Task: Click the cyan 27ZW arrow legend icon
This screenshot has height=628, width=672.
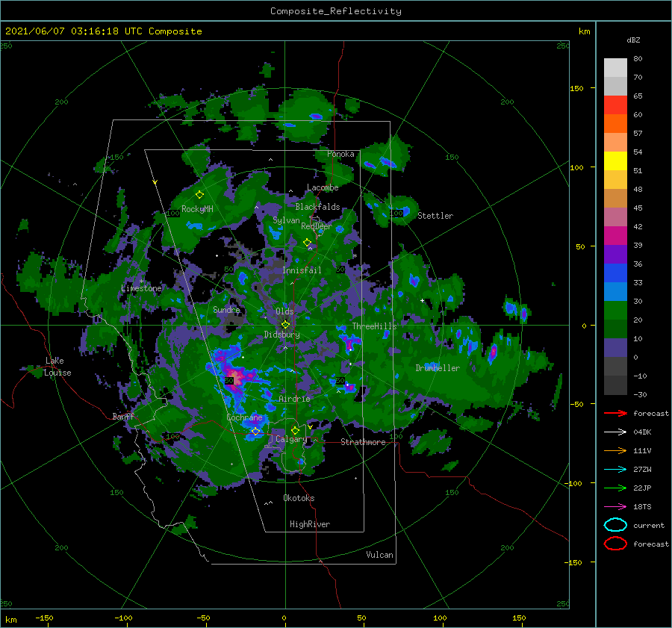Action: [x=615, y=470]
